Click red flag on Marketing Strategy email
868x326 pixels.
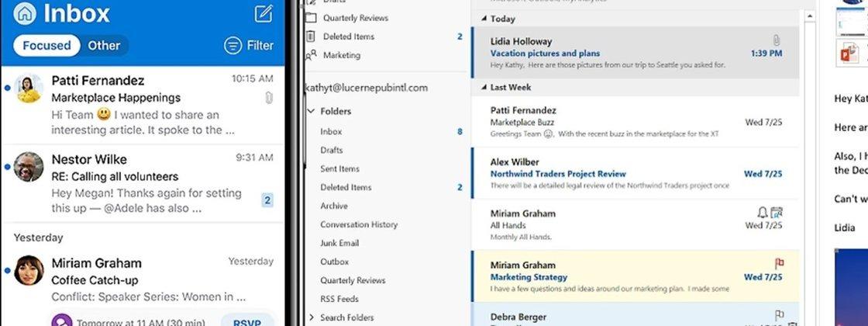point(779,264)
